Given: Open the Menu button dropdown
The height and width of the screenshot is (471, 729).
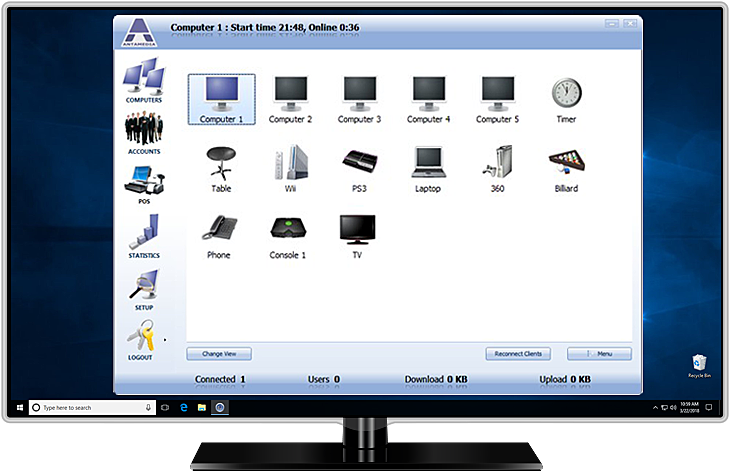Looking at the screenshot, I should pos(599,354).
